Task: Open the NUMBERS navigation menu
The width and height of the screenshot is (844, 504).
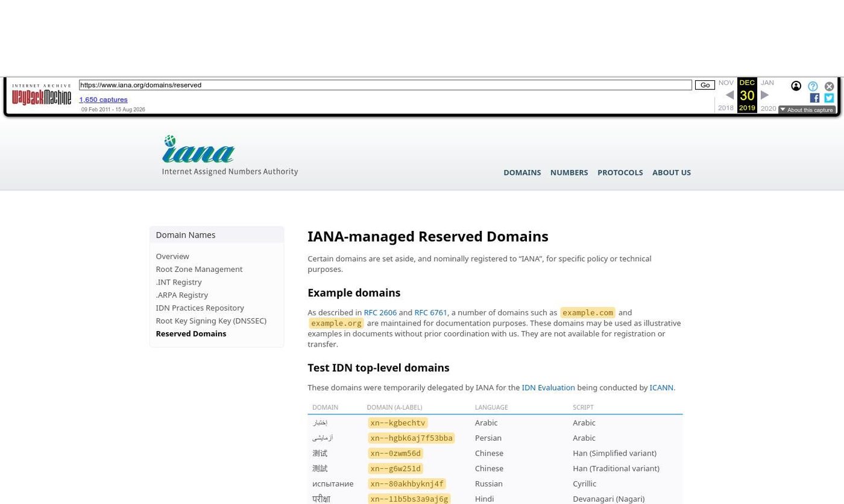Action: (x=569, y=172)
